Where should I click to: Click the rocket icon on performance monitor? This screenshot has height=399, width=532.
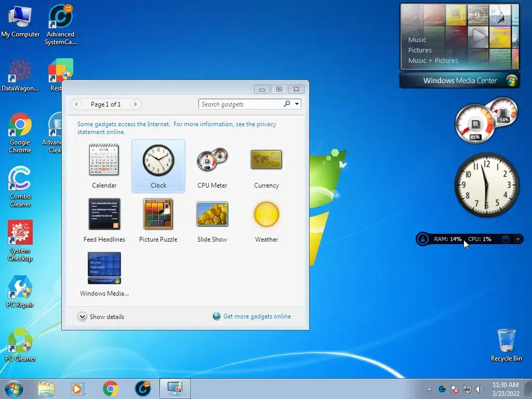tap(423, 239)
